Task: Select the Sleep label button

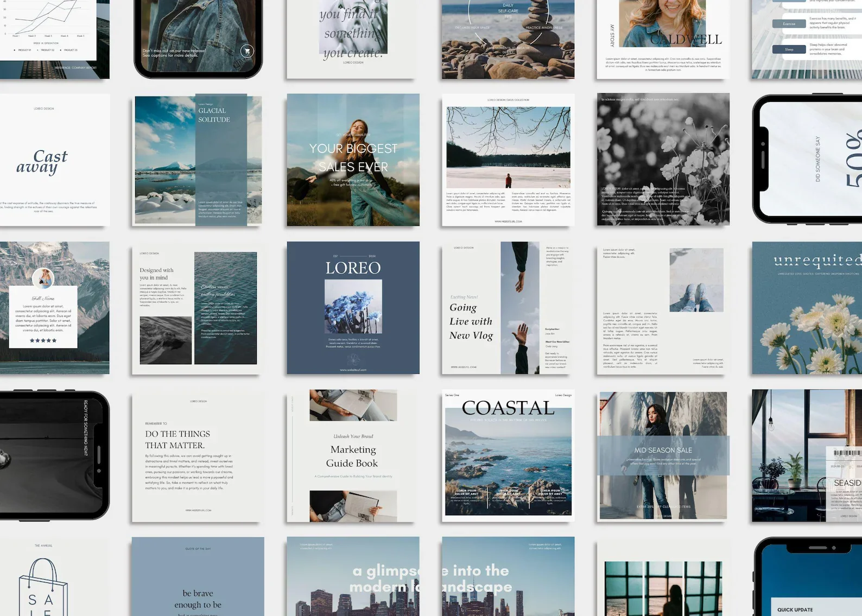Action: [x=789, y=49]
